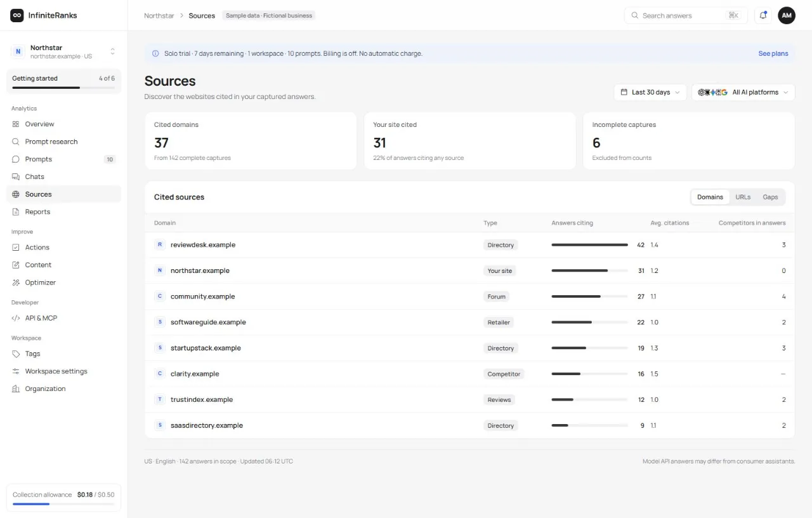The image size is (812, 518).
Task: Click the Tags label icon
Action: pos(16,354)
